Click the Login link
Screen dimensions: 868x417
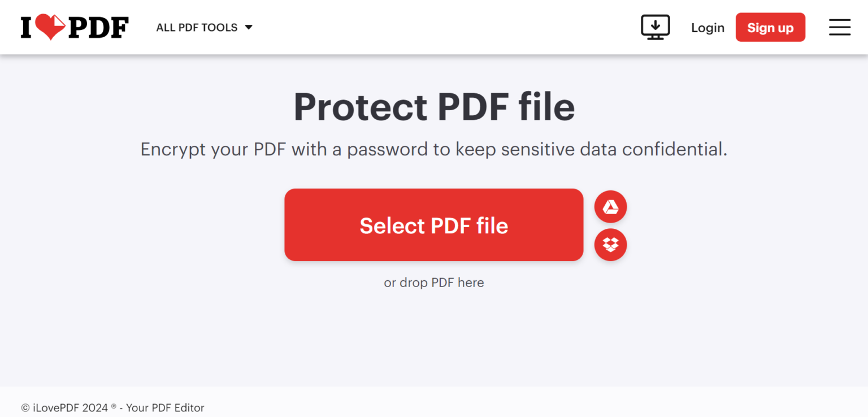708,27
